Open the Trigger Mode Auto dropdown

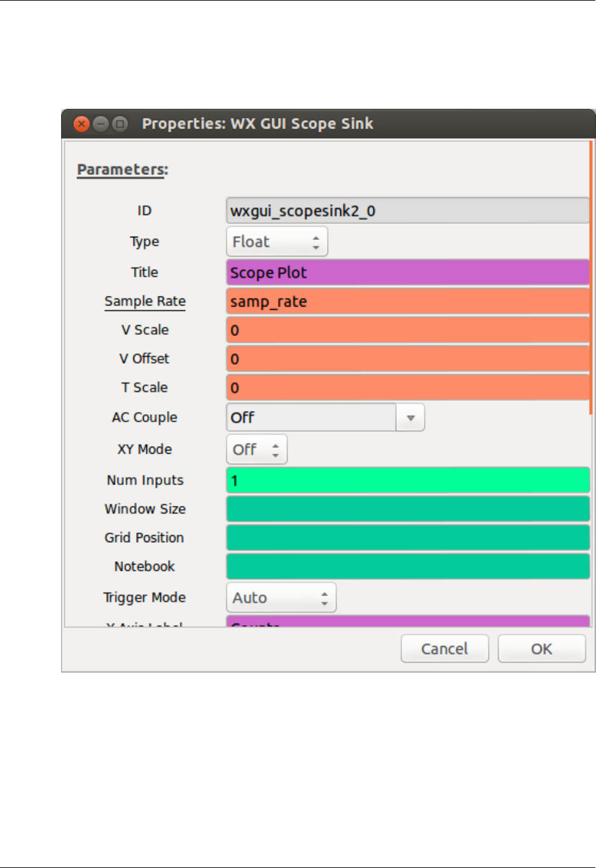point(281,598)
